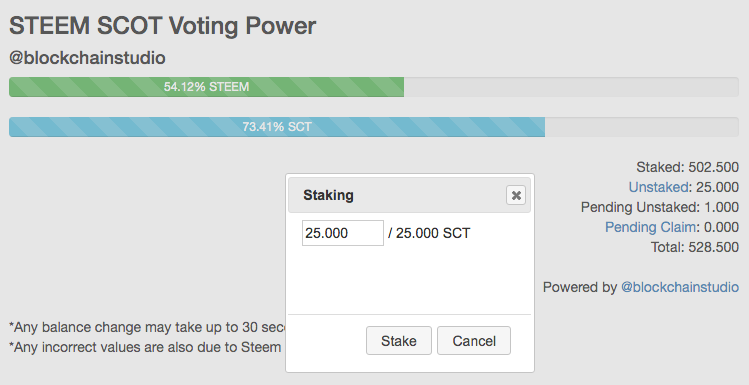Open the Pending Claim link
The width and height of the screenshot is (749, 385).
click(651, 227)
